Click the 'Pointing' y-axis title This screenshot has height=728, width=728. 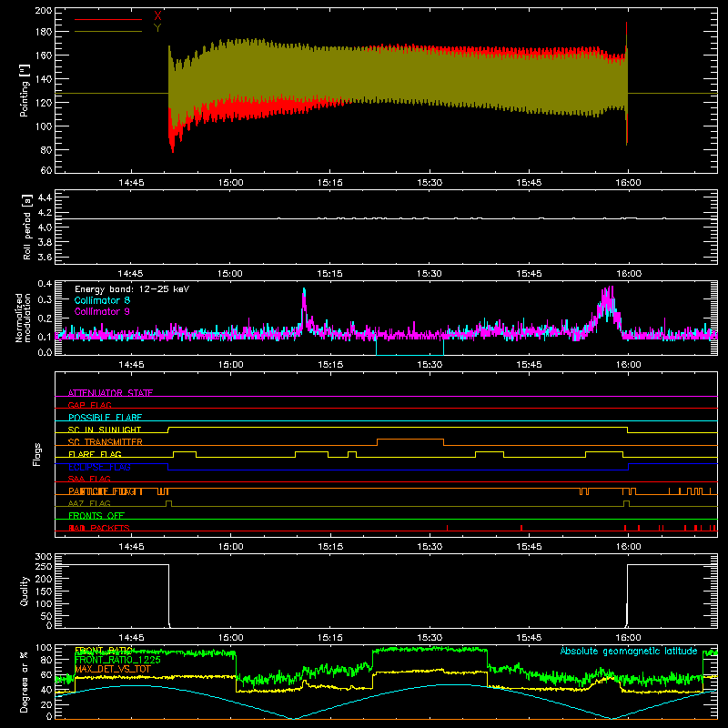tap(25, 91)
